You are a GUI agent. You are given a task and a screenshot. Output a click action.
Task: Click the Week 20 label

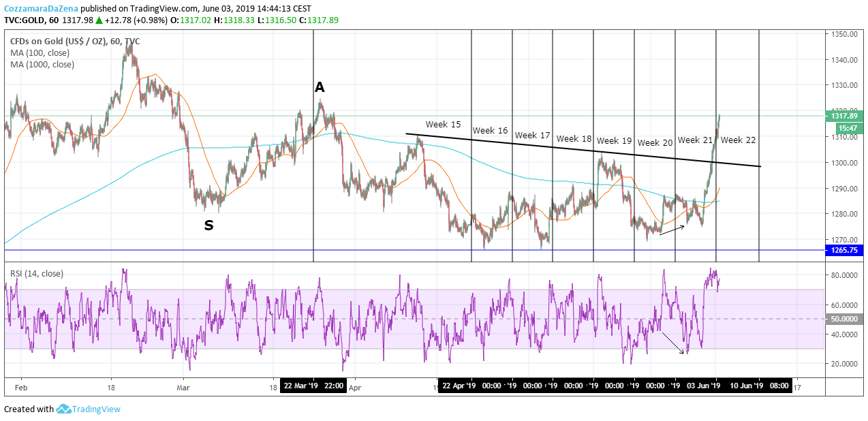point(655,143)
